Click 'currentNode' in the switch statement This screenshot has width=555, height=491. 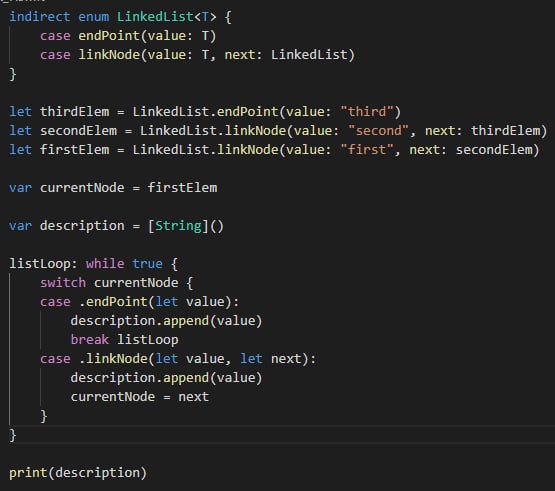136,283
